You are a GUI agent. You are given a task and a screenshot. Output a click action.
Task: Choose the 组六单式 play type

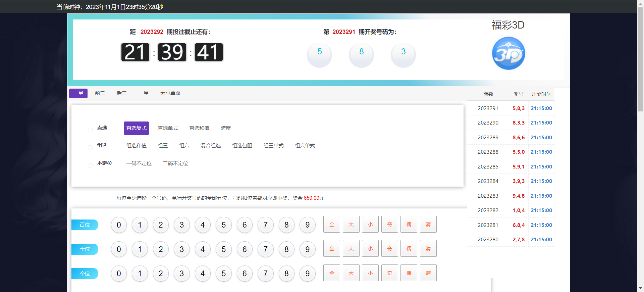(x=305, y=146)
